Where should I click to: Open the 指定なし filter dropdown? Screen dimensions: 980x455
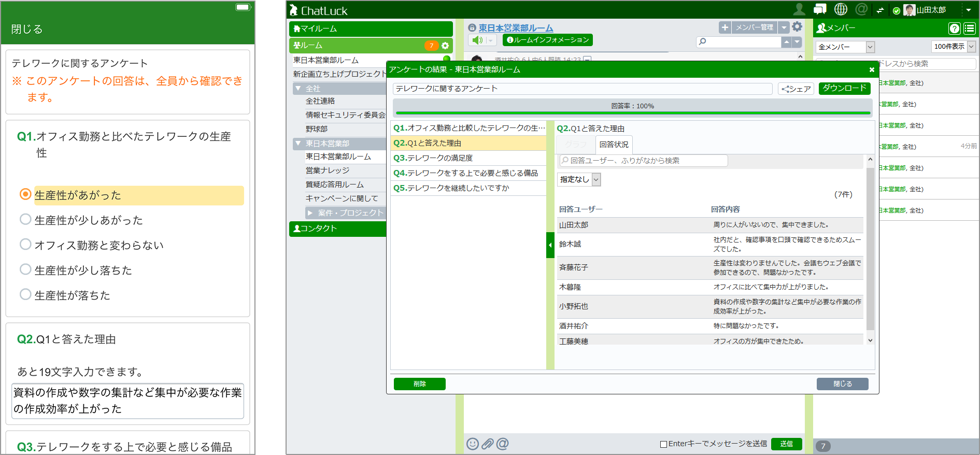(x=579, y=179)
